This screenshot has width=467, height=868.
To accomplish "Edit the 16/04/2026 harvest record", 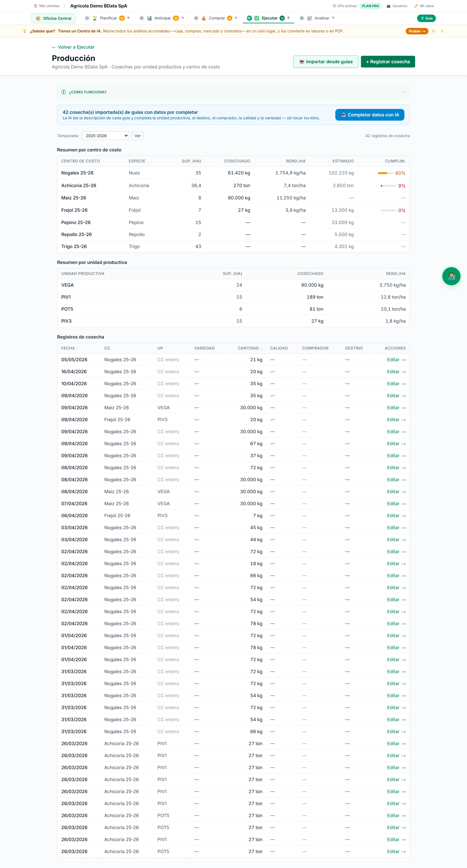I will point(396,372).
